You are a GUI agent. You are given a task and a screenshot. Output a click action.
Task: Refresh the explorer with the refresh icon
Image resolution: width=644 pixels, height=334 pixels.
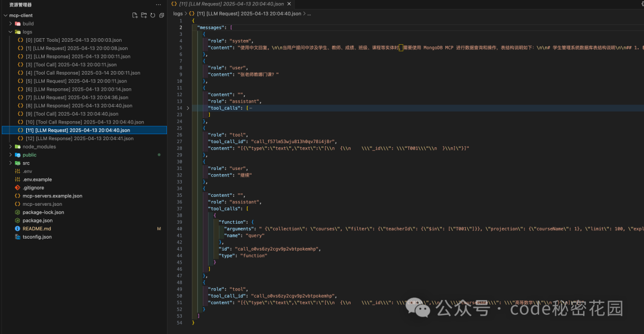click(153, 15)
